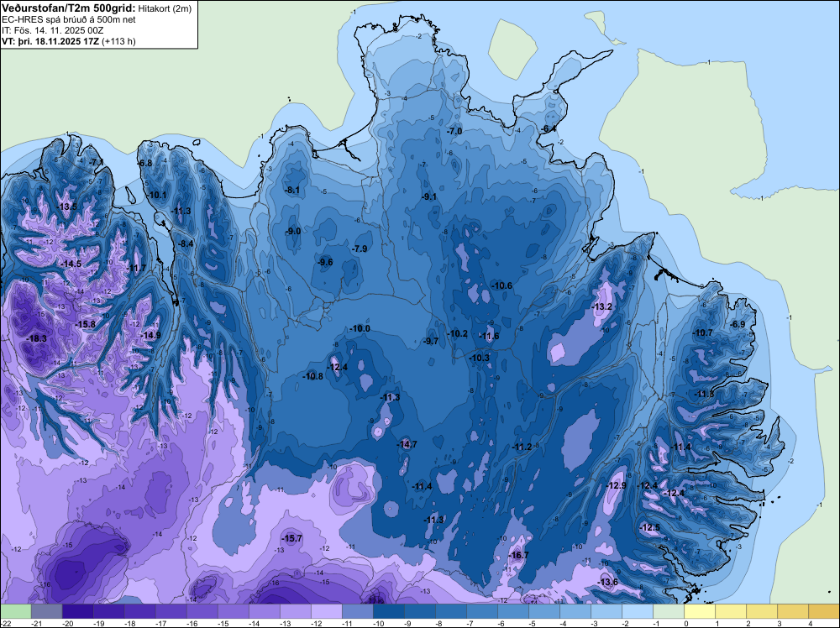Pick the dark blue legend swatch above -10
This screenshot has width=840, height=628.
click(388, 611)
